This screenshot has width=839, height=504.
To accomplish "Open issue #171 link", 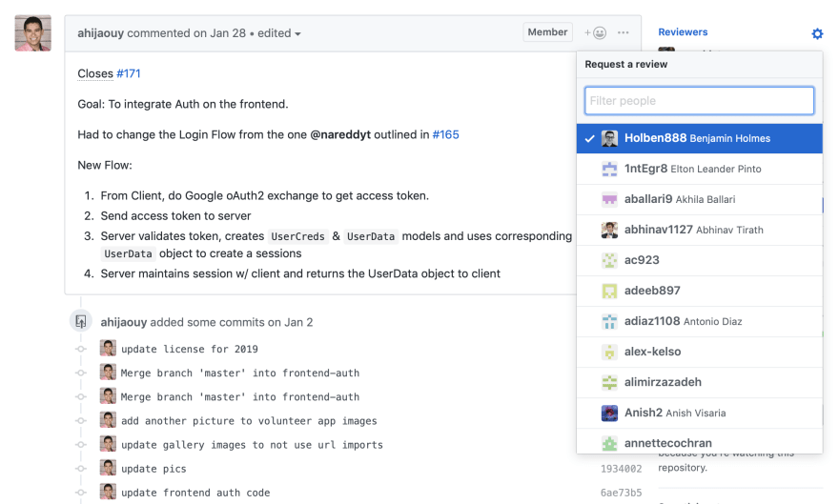I will 129,73.
